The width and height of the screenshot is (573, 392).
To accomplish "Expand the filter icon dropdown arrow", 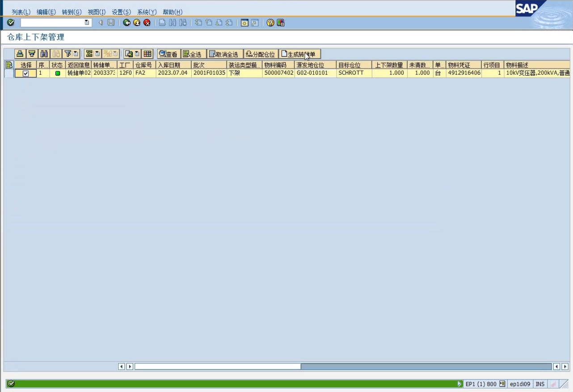I will (76, 54).
